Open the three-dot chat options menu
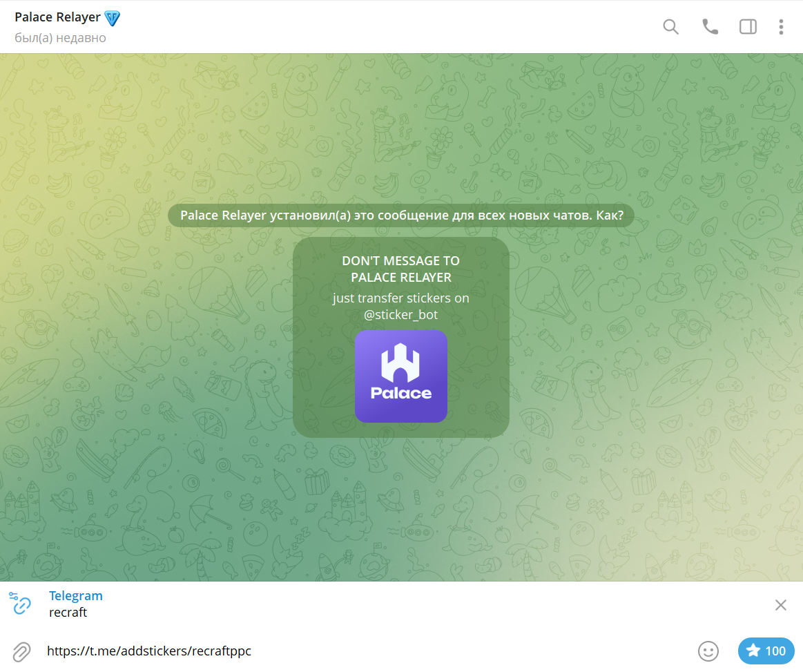Screen dimensions: 803x672 tap(781, 27)
